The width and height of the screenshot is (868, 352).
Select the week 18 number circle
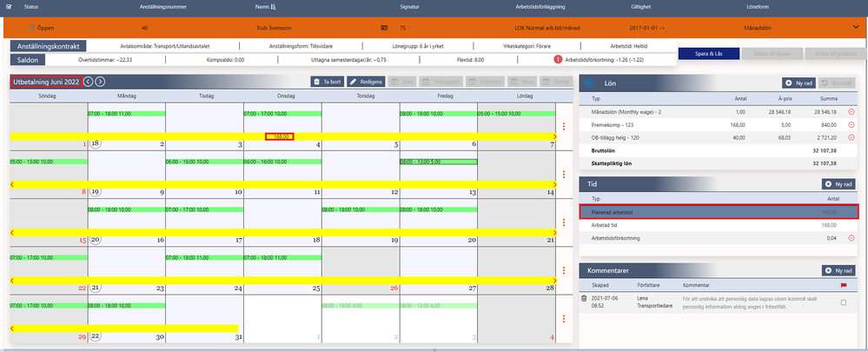[x=96, y=143]
